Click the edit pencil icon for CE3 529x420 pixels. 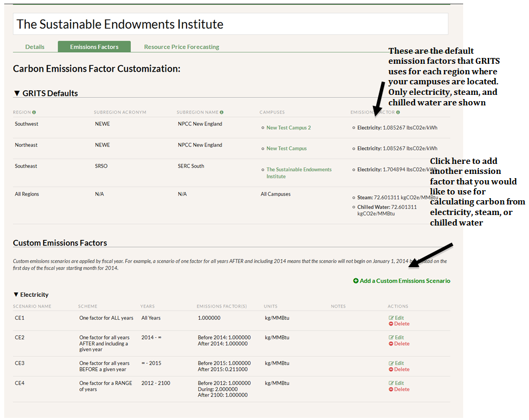[x=391, y=363]
